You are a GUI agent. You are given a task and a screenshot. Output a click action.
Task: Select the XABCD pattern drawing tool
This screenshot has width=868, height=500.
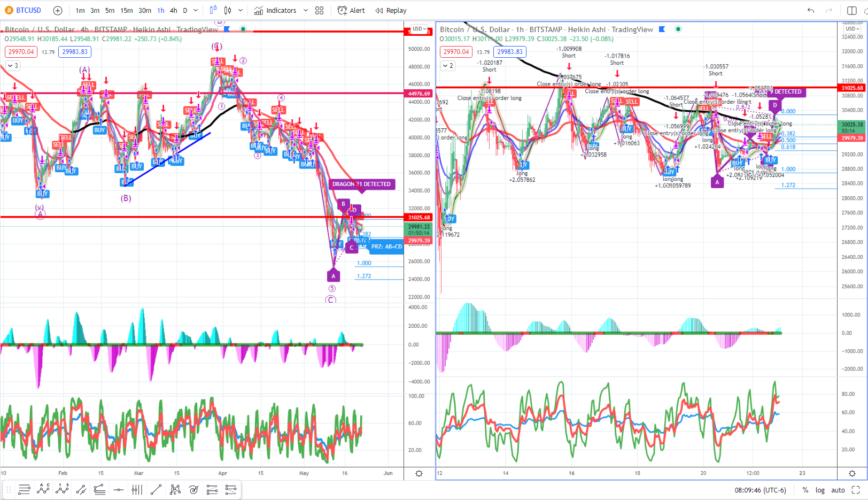click(x=175, y=489)
